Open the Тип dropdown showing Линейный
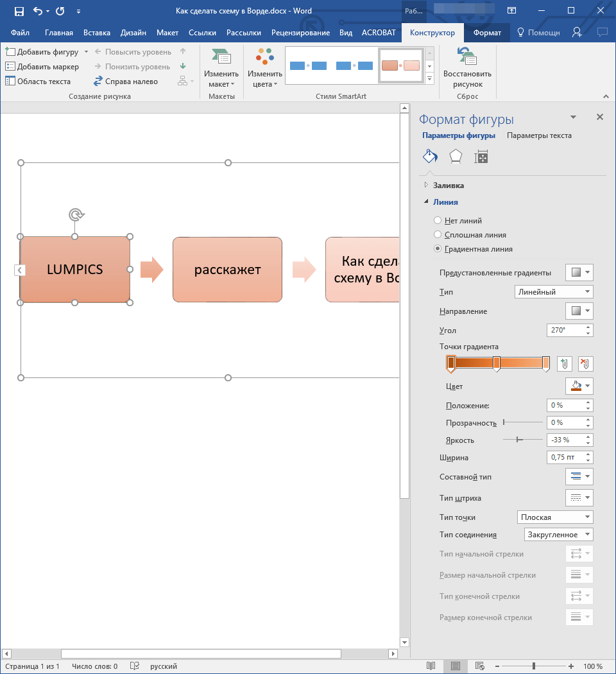 554,292
